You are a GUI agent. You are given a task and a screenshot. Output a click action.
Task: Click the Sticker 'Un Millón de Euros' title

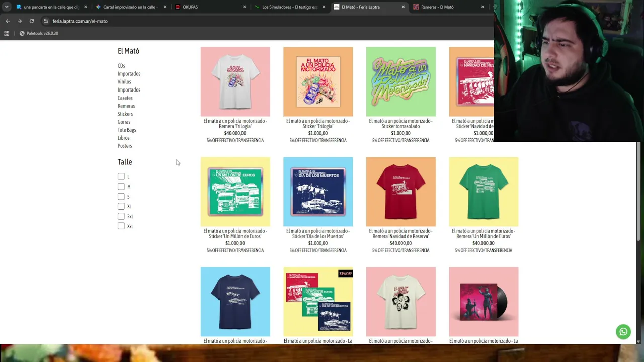coord(235,234)
